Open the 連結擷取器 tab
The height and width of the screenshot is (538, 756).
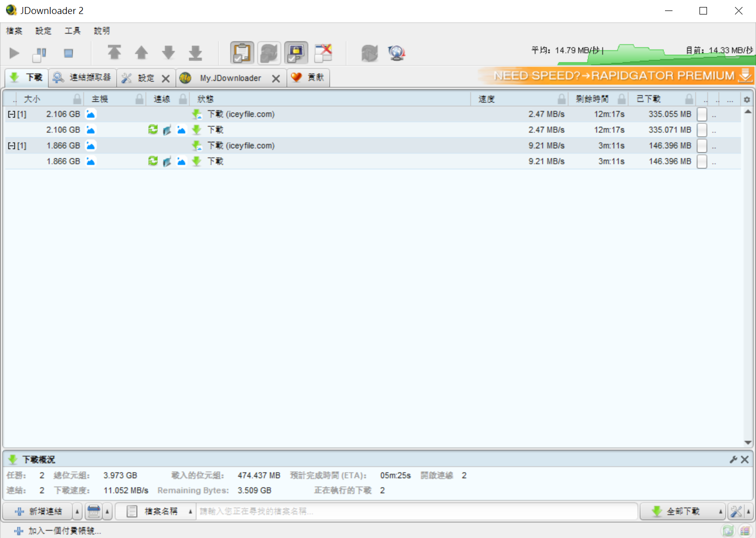point(82,77)
